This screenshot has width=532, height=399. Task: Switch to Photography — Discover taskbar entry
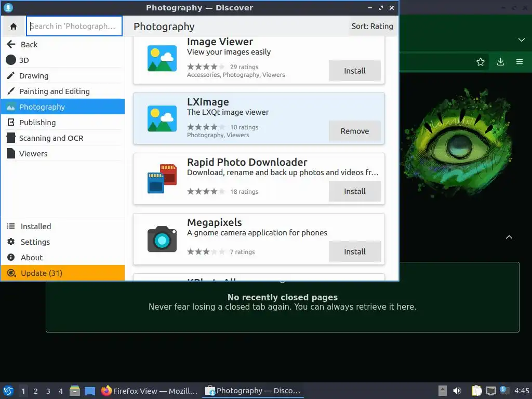(253, 391)
